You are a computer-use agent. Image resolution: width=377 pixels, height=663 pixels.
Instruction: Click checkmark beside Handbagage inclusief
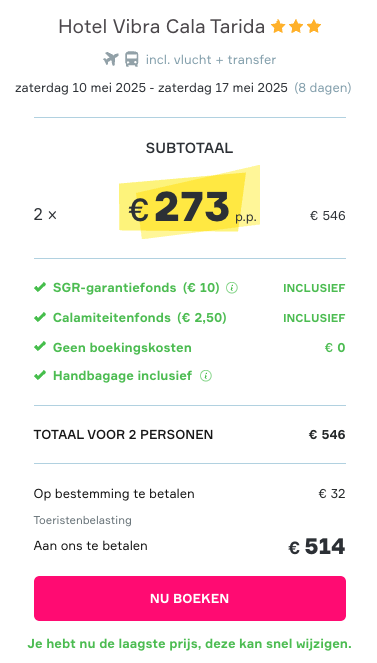click(x=40, y=375)
